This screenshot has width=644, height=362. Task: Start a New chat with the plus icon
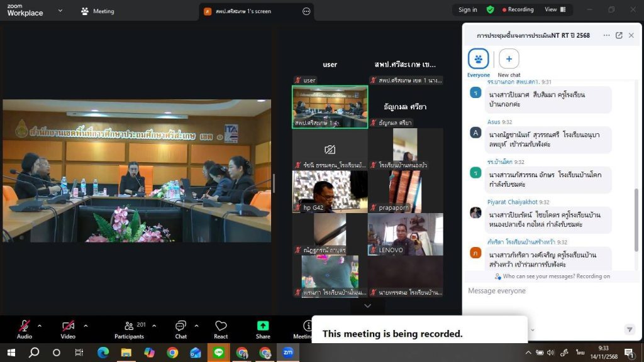[x=509, y=59]
